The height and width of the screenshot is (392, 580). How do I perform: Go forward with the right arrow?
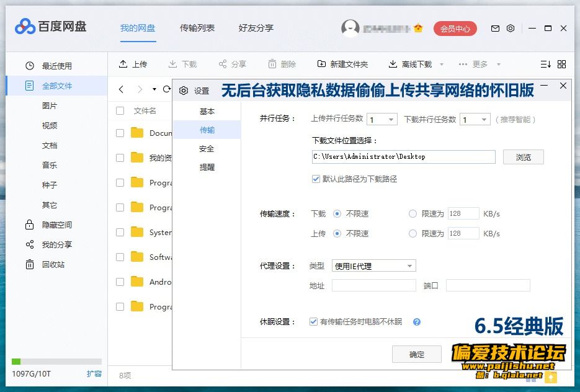(x=140, y=89)
